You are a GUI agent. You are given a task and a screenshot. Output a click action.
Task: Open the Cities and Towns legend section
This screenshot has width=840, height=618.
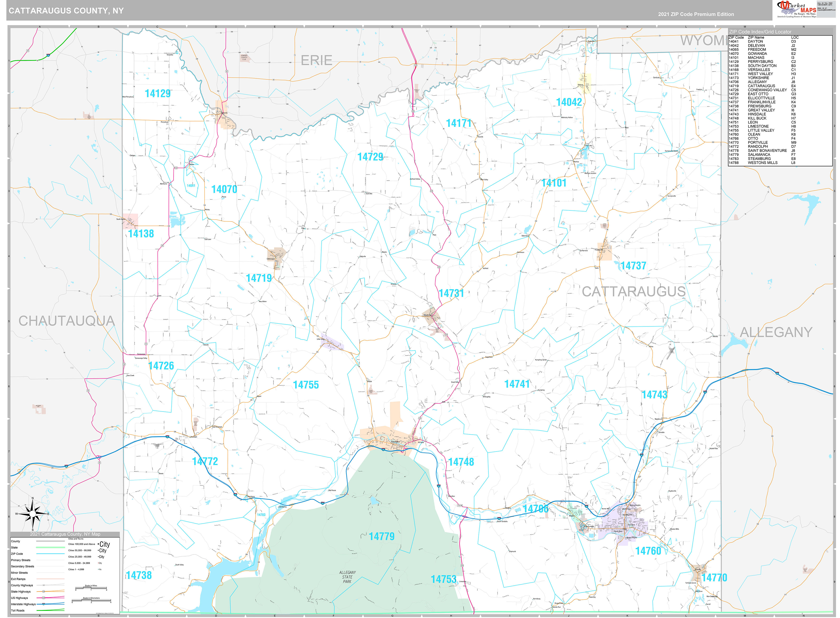point(76,539)
